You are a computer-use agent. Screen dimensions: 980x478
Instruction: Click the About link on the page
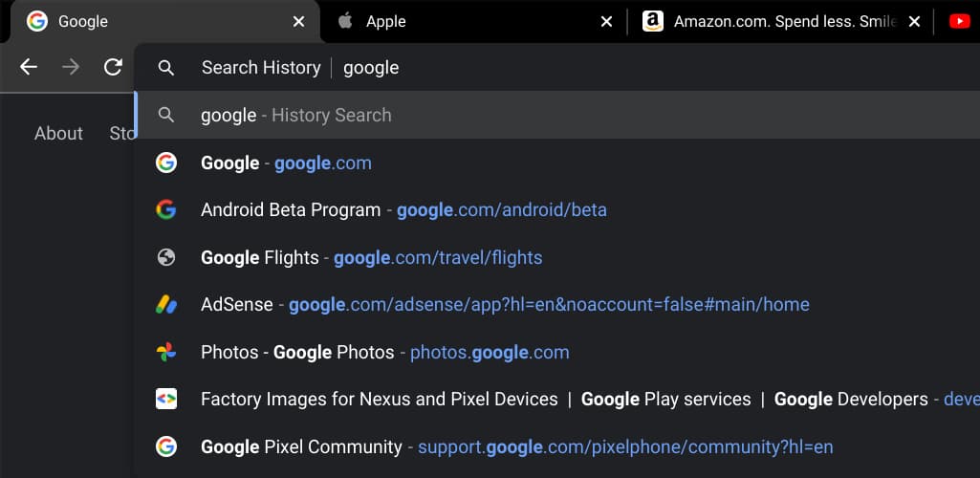click(x=58, y=134)
